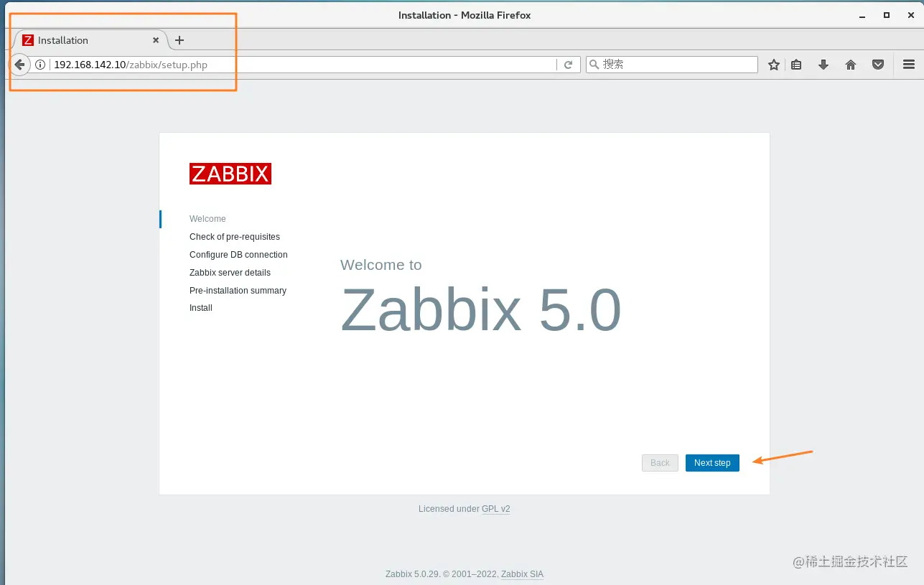Open the site information icon in address bar

[41, 65]
